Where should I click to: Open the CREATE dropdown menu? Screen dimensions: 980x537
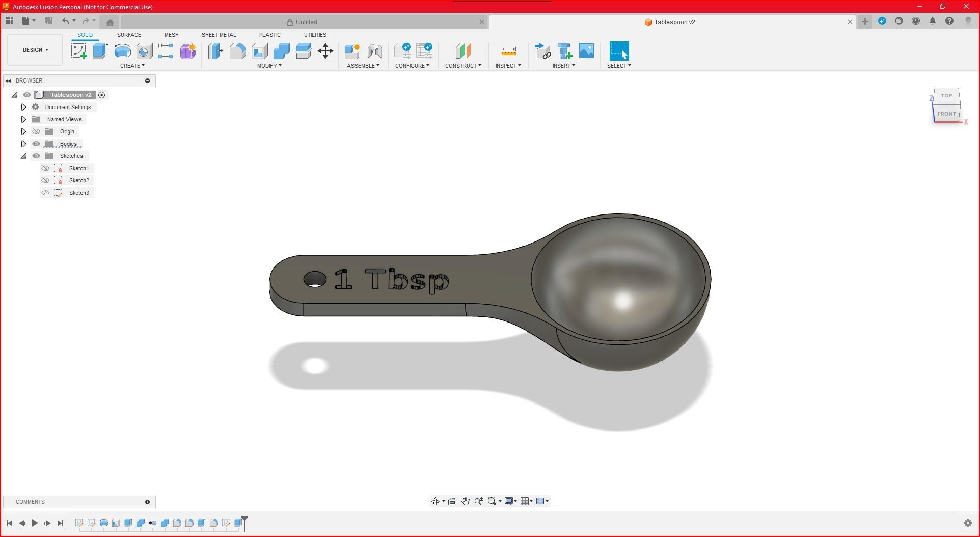click(132, 66)
